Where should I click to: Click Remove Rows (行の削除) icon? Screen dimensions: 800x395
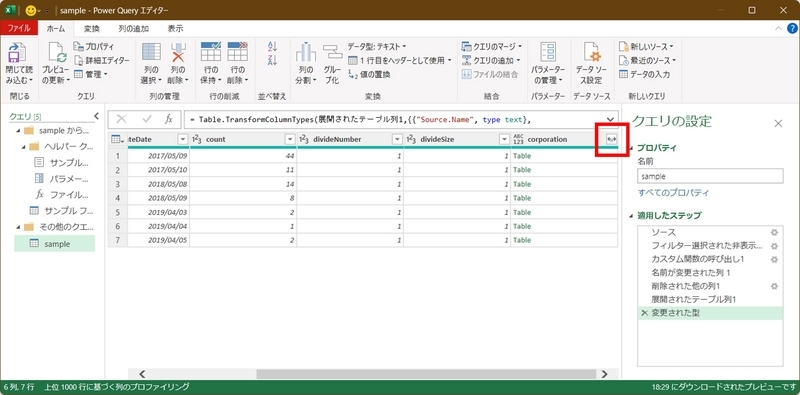tap(237, 53)
